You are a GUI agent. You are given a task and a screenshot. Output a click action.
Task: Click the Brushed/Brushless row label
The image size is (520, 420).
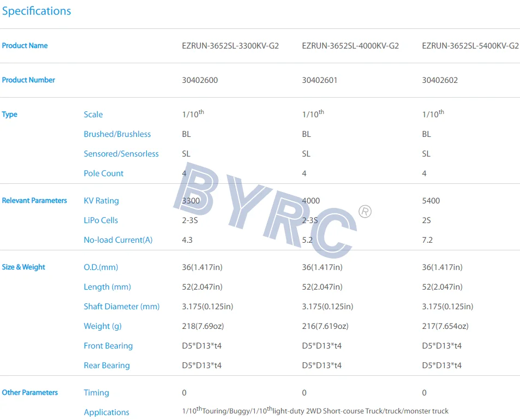point(117,134)
